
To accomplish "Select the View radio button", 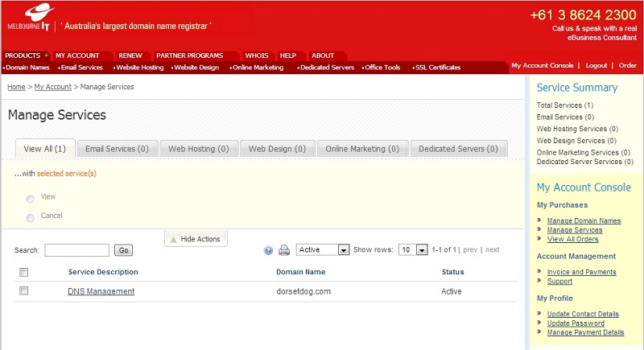I will 30,199.
